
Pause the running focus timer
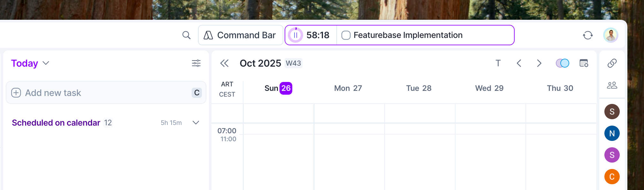pos(295,35)
